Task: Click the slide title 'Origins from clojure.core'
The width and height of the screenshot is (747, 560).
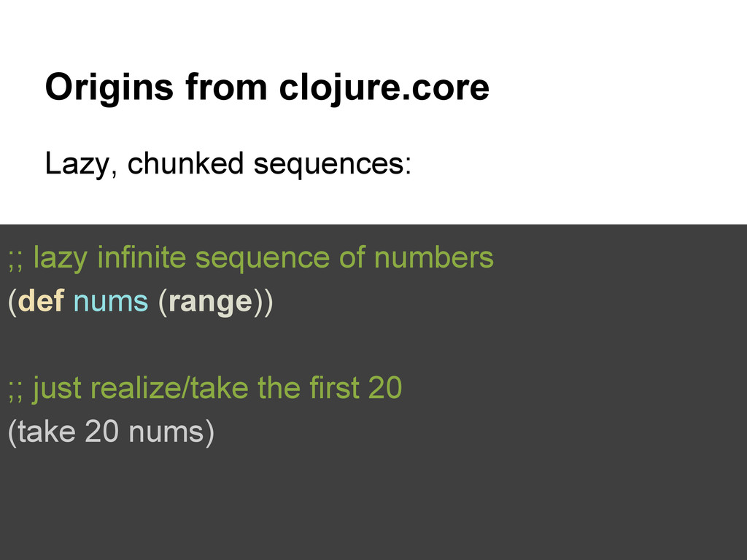Action: (x=267, y=88)
